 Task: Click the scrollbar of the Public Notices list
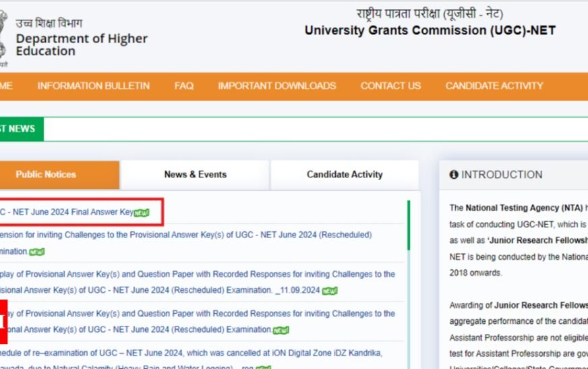409,225
